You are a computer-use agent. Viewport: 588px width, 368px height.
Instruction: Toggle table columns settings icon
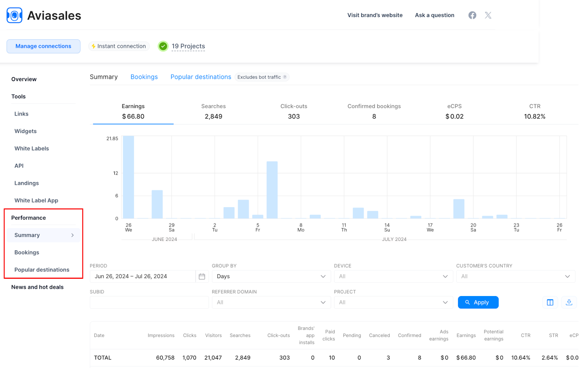[x=550, y=302]
